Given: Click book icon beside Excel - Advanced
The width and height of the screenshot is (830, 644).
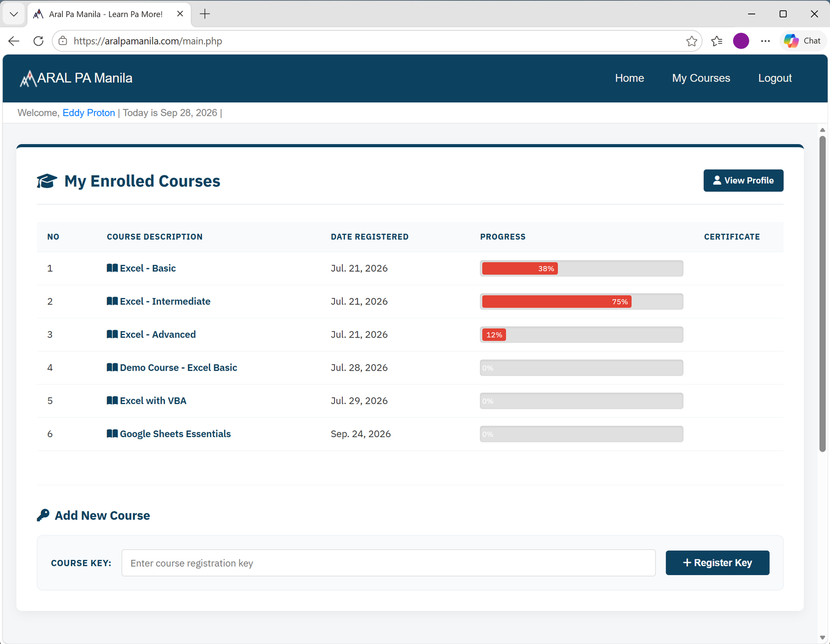Looking at the screenshot, I should point(112,334).
